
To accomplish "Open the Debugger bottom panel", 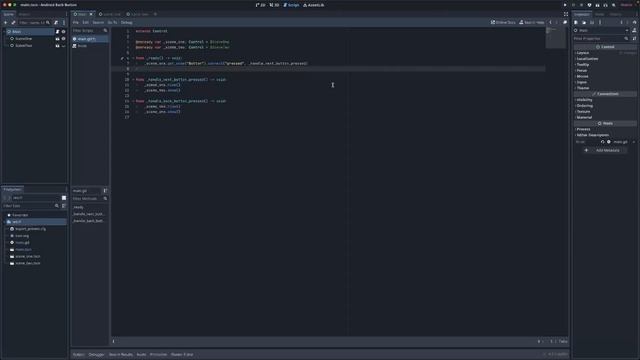I will tap(97, 355).
